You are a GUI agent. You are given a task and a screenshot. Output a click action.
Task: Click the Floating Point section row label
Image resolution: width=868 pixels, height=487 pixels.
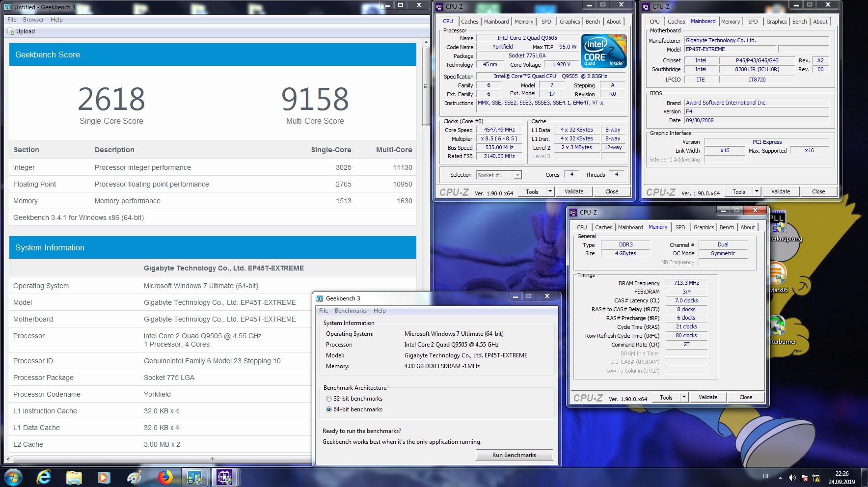pos(35,184)
